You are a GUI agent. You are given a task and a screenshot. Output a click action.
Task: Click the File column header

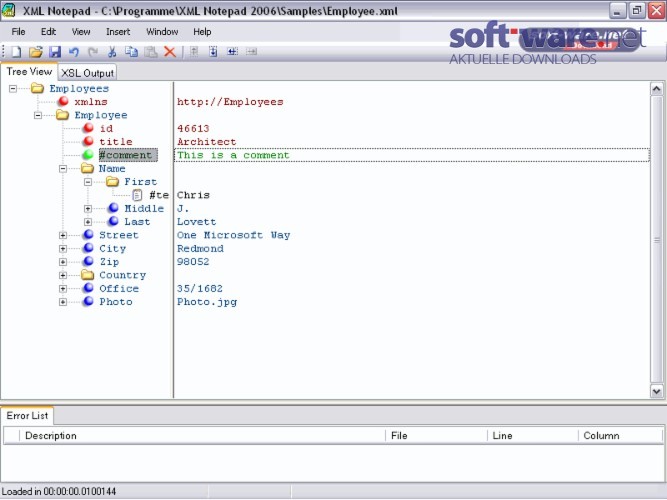[436, 436]
